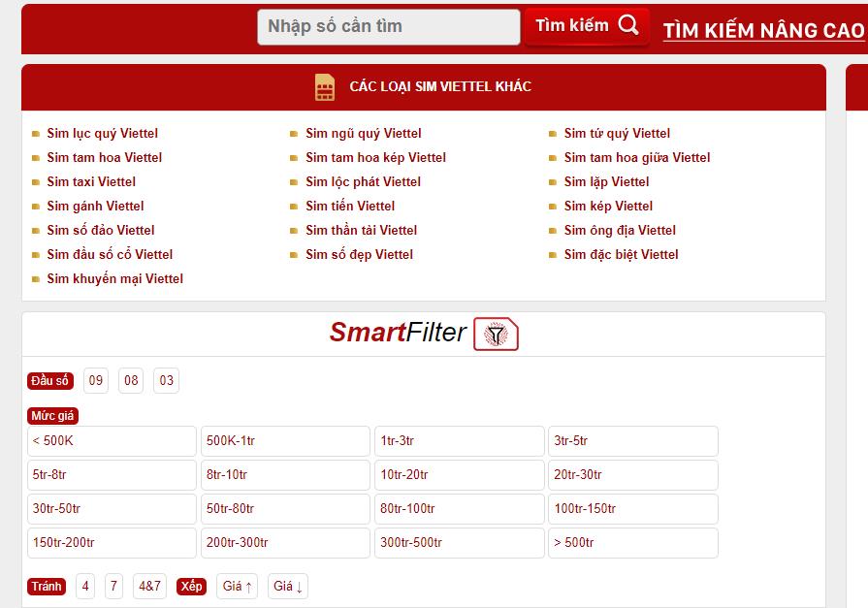
Task: Filter by price '8tr-10tr'
Action: (x=286, y=475)
